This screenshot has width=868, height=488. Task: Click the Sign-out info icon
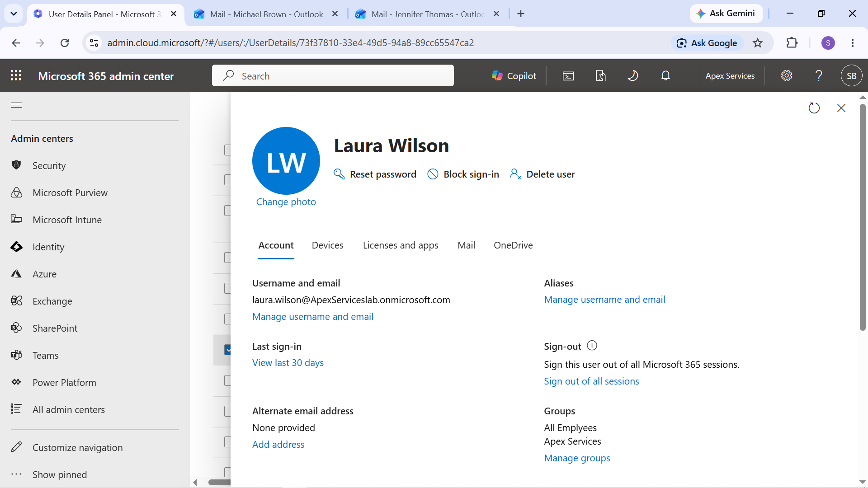coord(592,346)
